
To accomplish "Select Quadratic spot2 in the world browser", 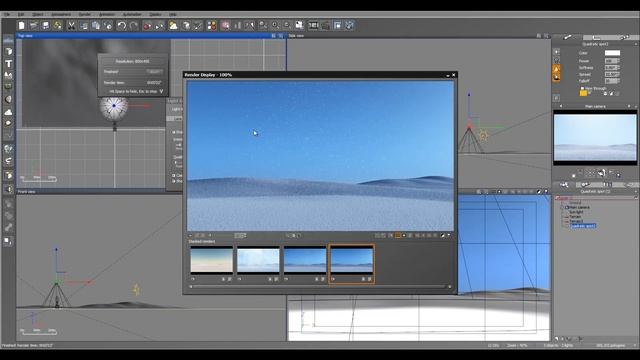I will (x=583, y=226).
